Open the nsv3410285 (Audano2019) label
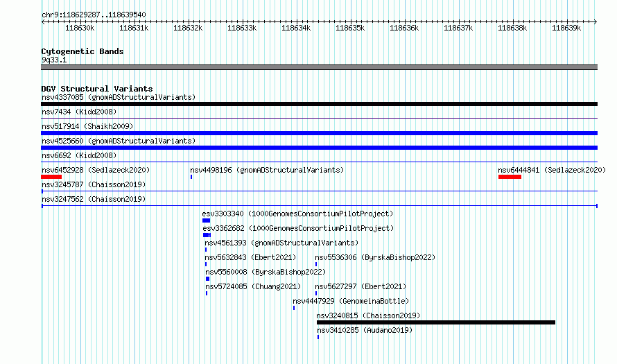This screenshot has width=617, height=364. [x=365, y=330]
